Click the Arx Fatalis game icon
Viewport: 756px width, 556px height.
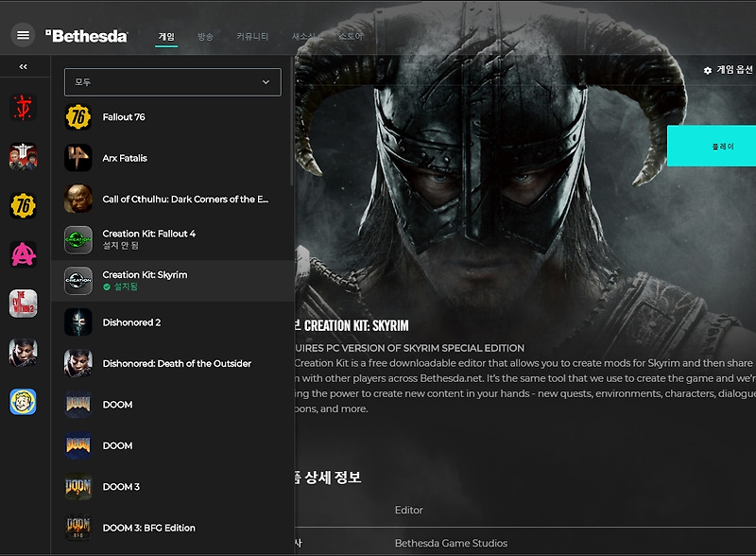[x=78, y=158]
